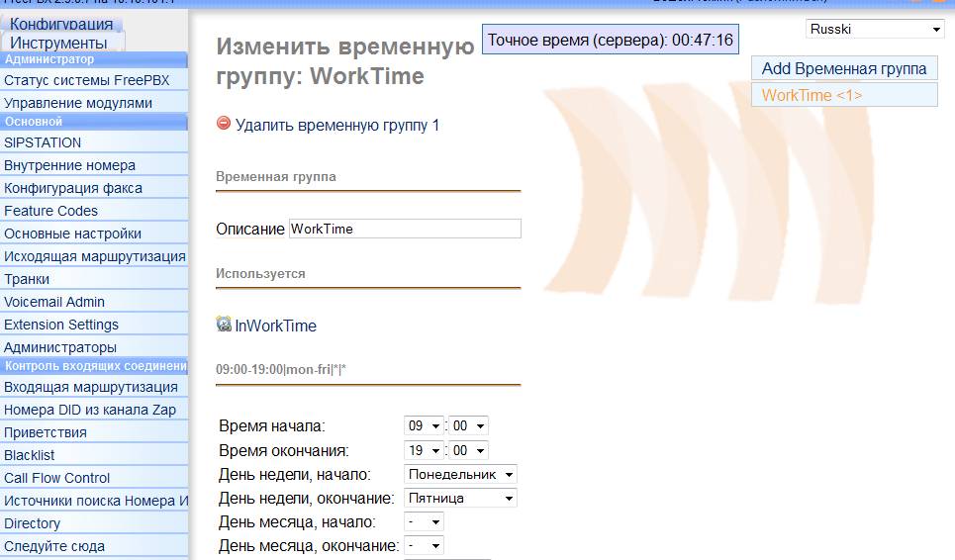The height and width of the screenshot is (560, 955).
Task: Click the Изменить временную группу: WorkTime title
Action: [x=344, y=61]
